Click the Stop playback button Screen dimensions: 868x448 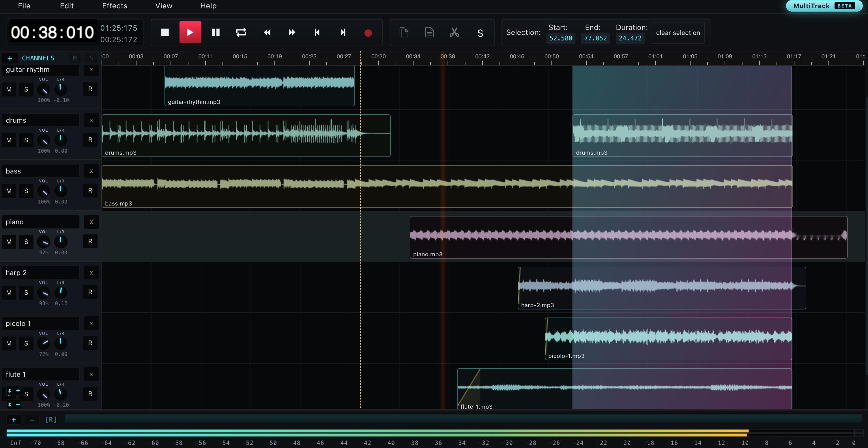(x=165, y=32)
